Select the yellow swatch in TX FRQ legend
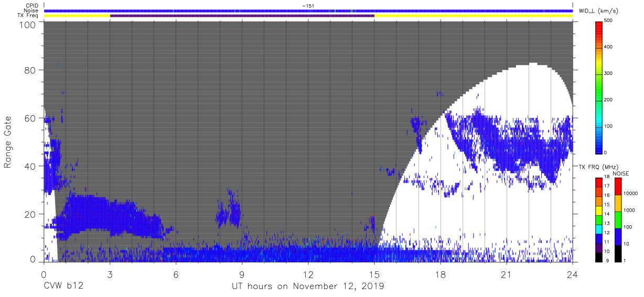This screenshot has height=297, width=644. tap(599, 210)
